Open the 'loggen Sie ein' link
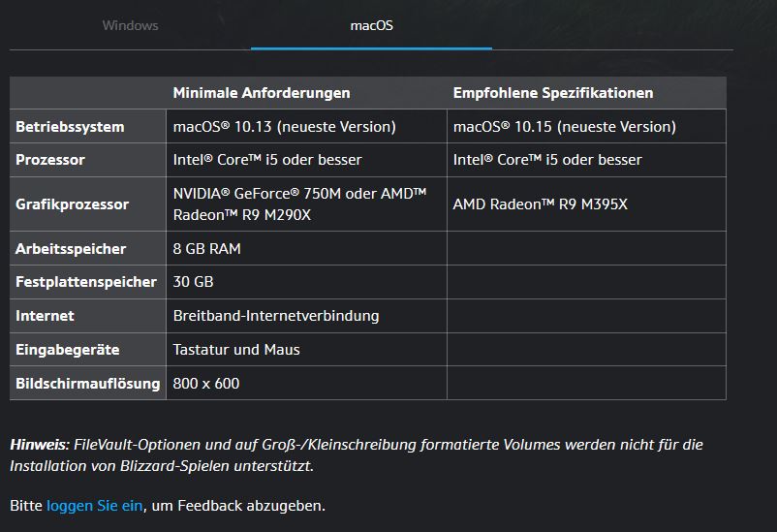Viewport: 777px width, 532px height. click(x=95, y=506)
